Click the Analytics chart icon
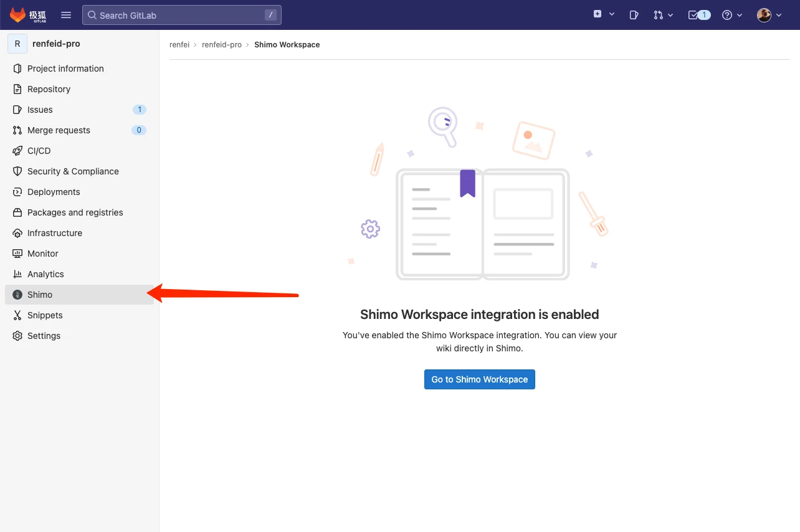800x532 pixels. click(x=17, y=274)
